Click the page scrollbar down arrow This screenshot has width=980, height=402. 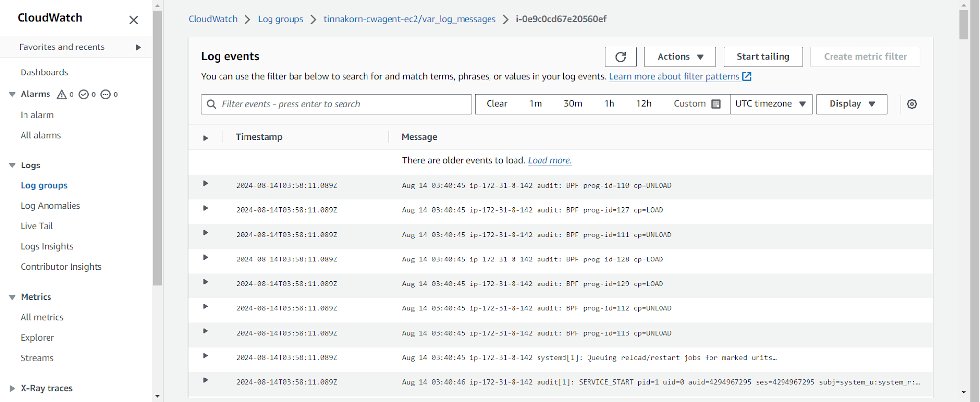(x=964, y=392)
